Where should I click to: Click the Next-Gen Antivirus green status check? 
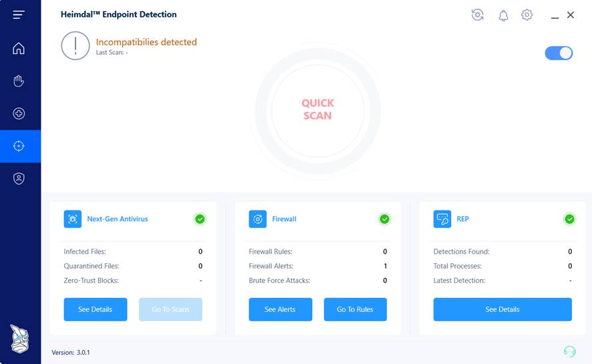tap(200, 219)
